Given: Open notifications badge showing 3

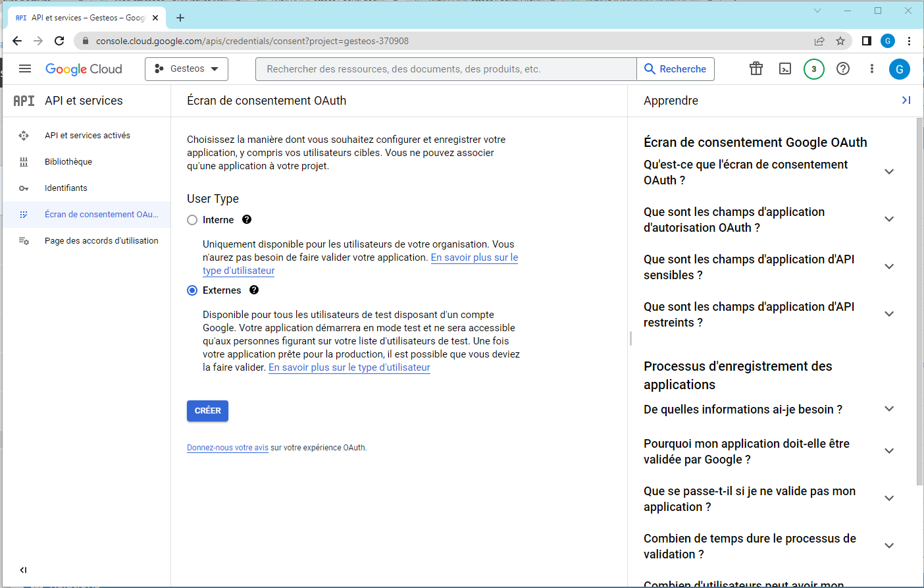Looking at the screenshot, I should tap(814, 68).
